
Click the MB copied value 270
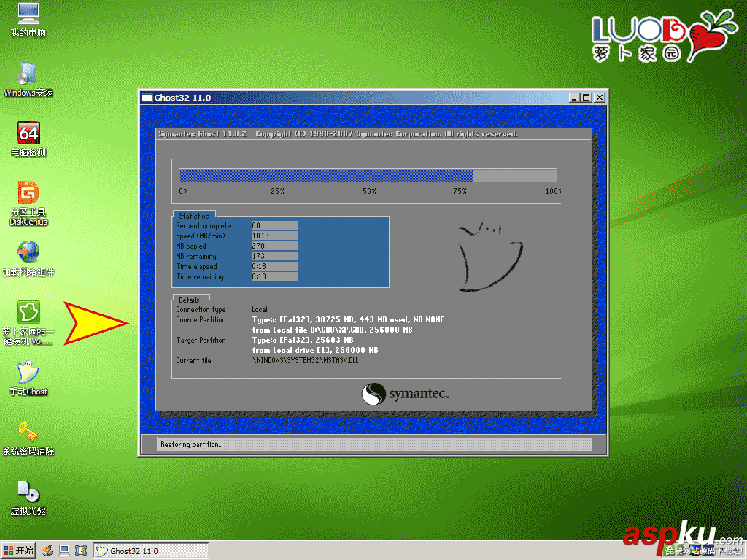pyautogui.click(x=275, y=246)
